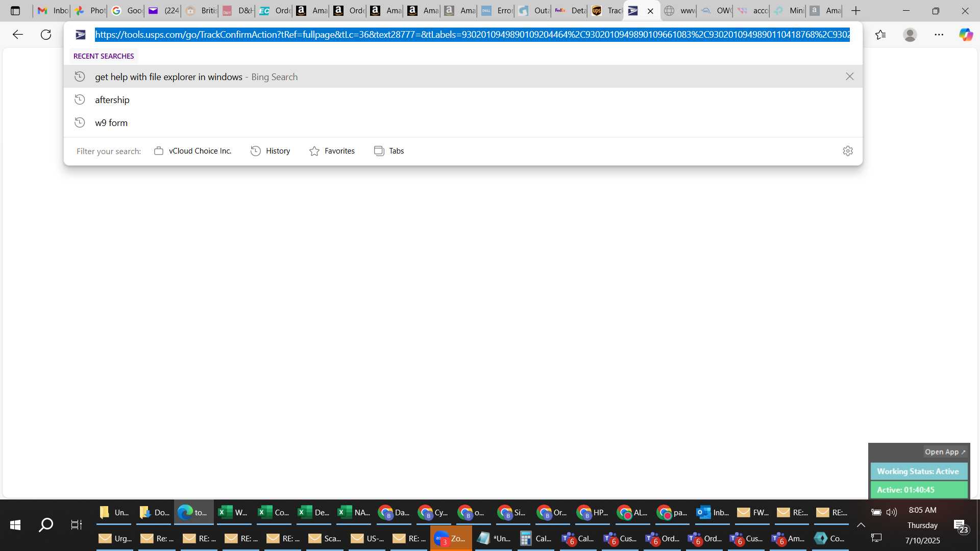This screenshot has height=551, width=980.
Task: Open the Edge 'to...' taskbar window
Action: tap(193, 513)
